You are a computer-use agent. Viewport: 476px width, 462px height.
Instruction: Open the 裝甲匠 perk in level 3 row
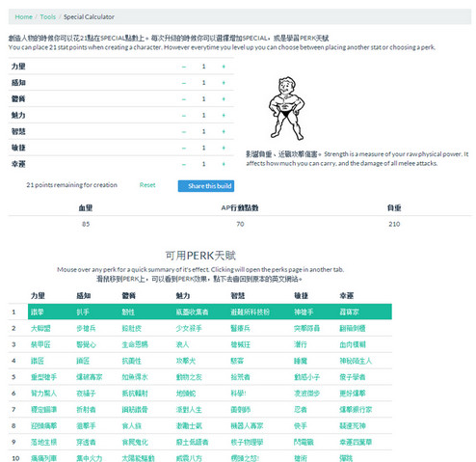click(x=40, y=344)
